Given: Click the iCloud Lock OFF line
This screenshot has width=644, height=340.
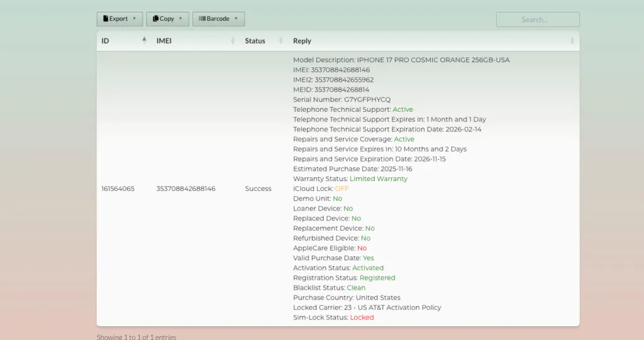Looking at the screenshot, I should click(x=321, y=189).
